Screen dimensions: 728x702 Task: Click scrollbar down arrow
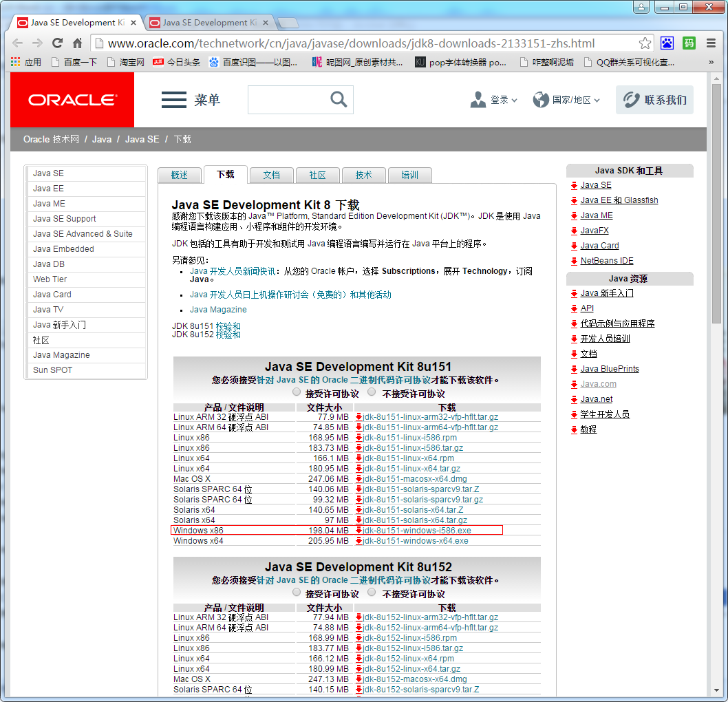(717, 690)
